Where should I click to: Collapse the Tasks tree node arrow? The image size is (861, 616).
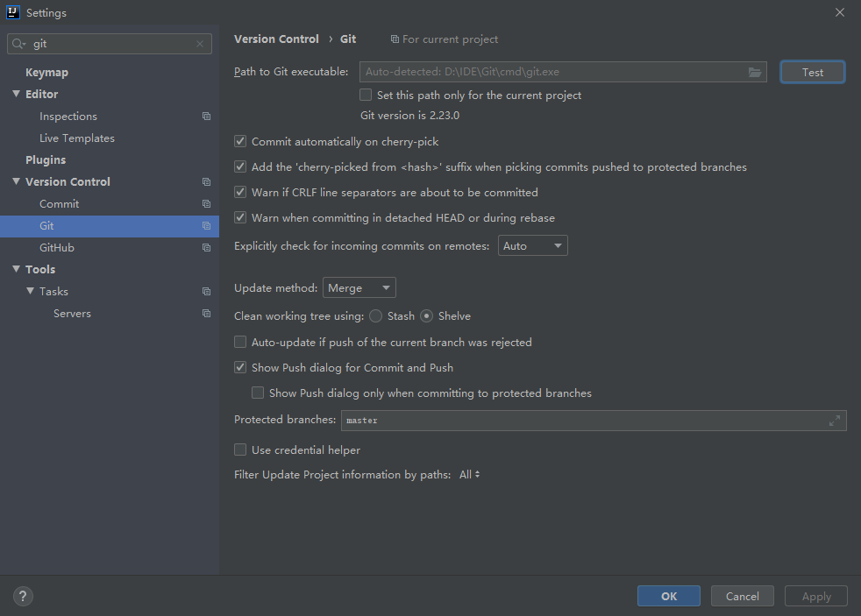[x=30, y=291]
